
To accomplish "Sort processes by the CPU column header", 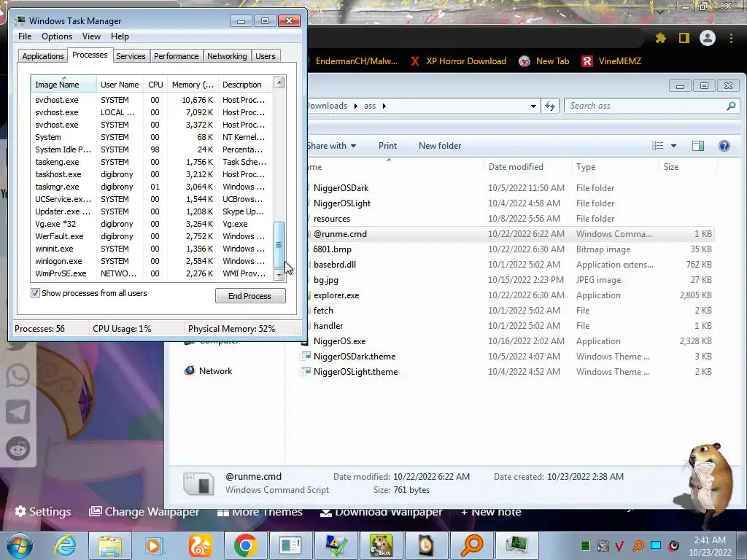I will point(155,85).
